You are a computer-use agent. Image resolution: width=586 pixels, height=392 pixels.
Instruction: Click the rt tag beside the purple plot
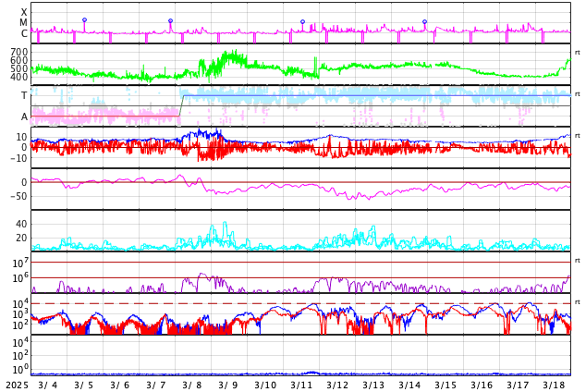coord(578,261)
